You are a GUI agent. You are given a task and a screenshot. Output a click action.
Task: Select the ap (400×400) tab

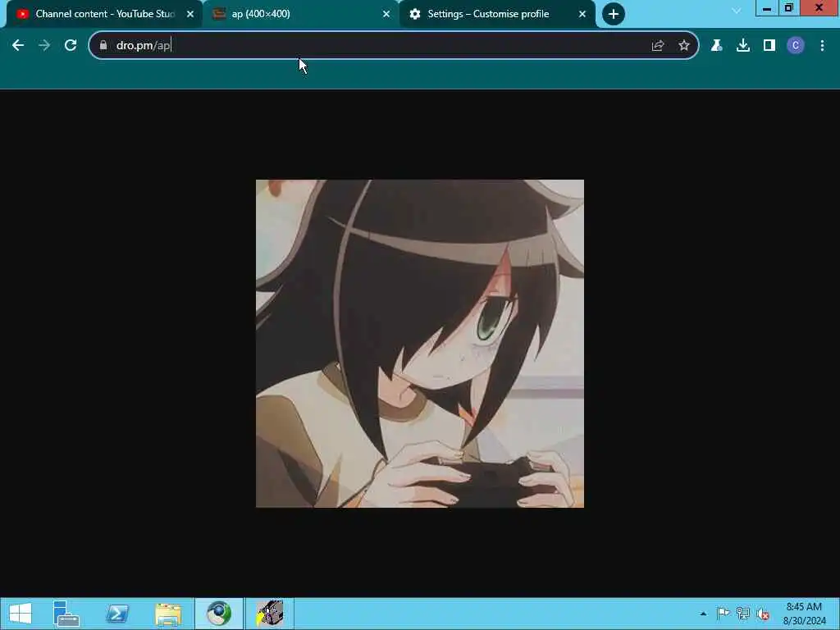[x=300, y=14]
